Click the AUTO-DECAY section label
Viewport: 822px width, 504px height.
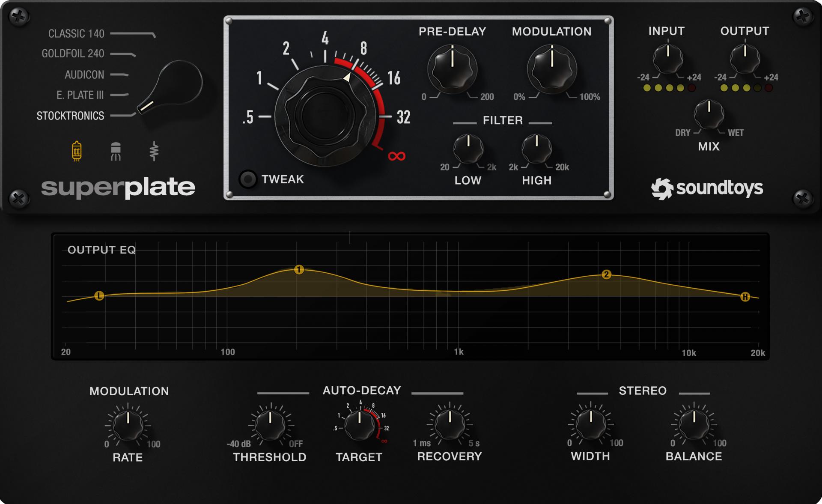[362, 390]
